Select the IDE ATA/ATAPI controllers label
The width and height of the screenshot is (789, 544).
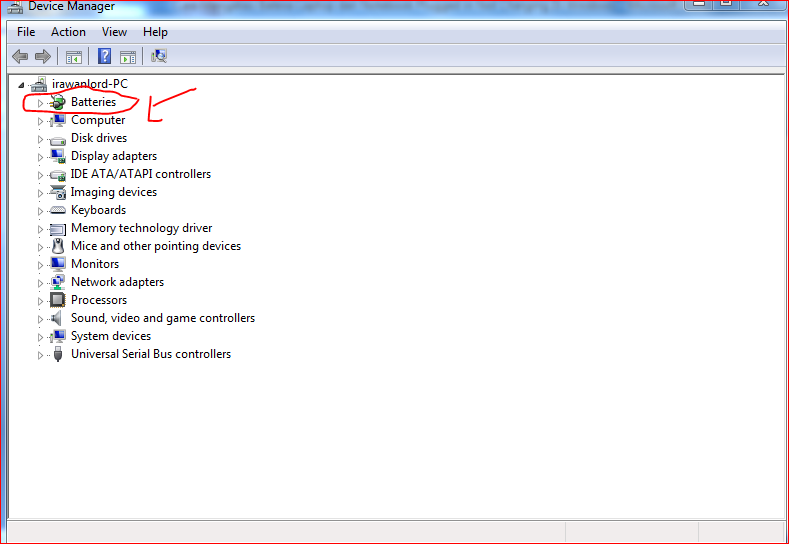[x=141, y=174]
